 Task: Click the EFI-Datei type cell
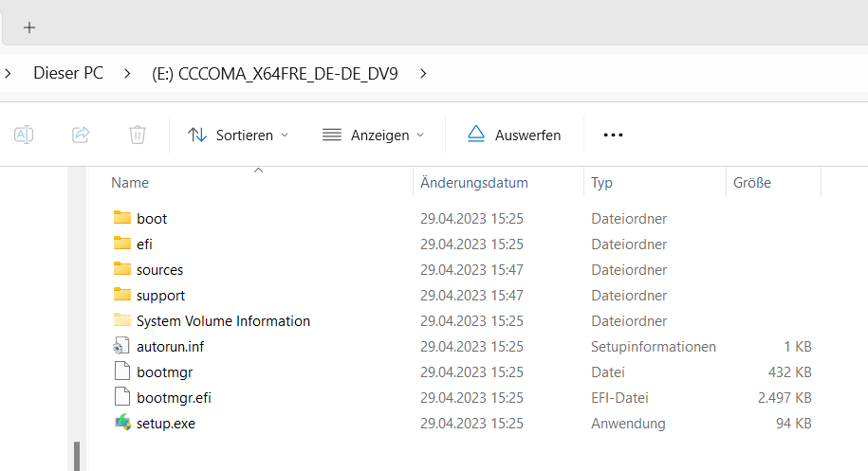(x=619, y=398)
